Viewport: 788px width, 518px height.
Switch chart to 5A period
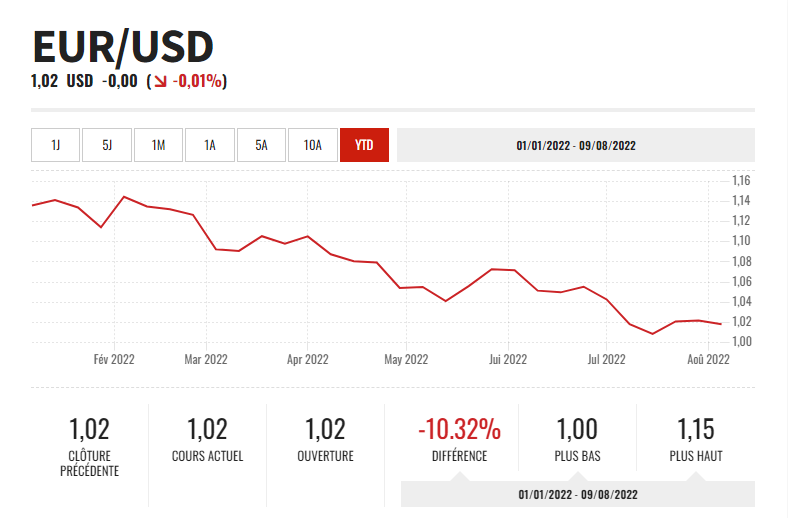[x=261, y=145]
